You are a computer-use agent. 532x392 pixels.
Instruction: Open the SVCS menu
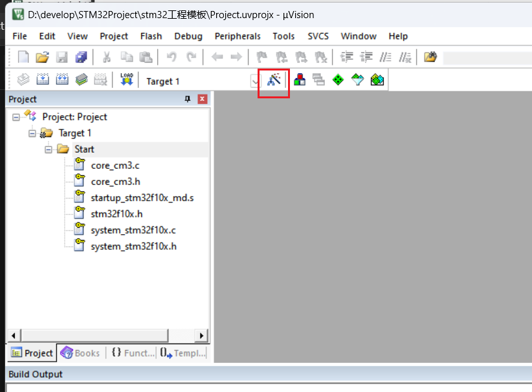[318, 36]
